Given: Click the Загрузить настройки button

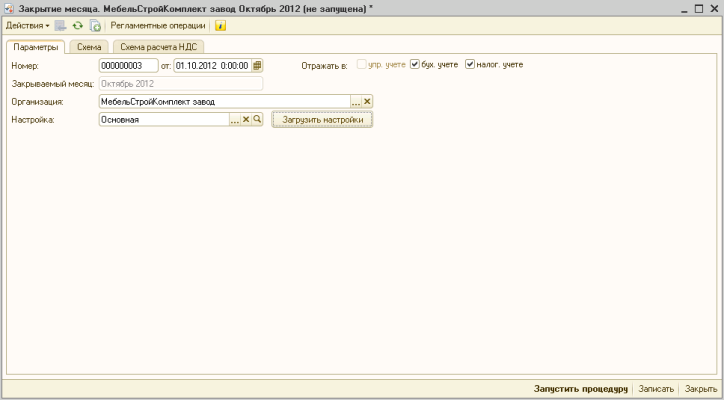Looking at the screenshot, I should point(322,119).
